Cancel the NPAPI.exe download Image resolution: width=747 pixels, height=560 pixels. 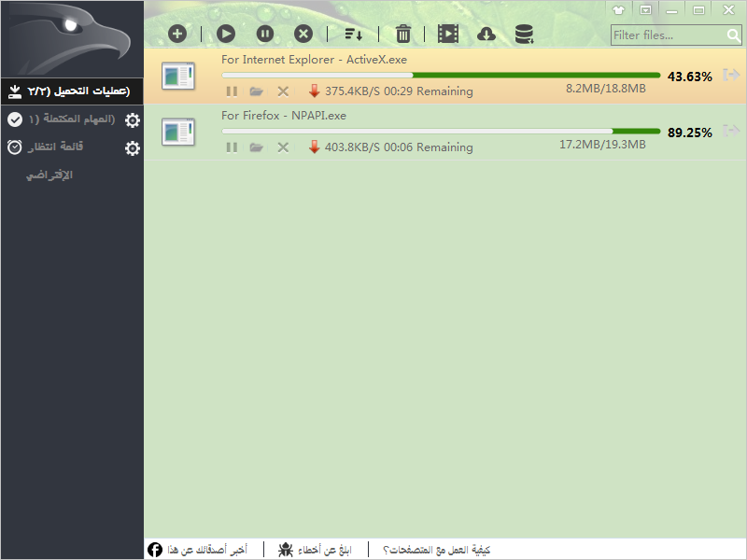[x=283, y=147]
